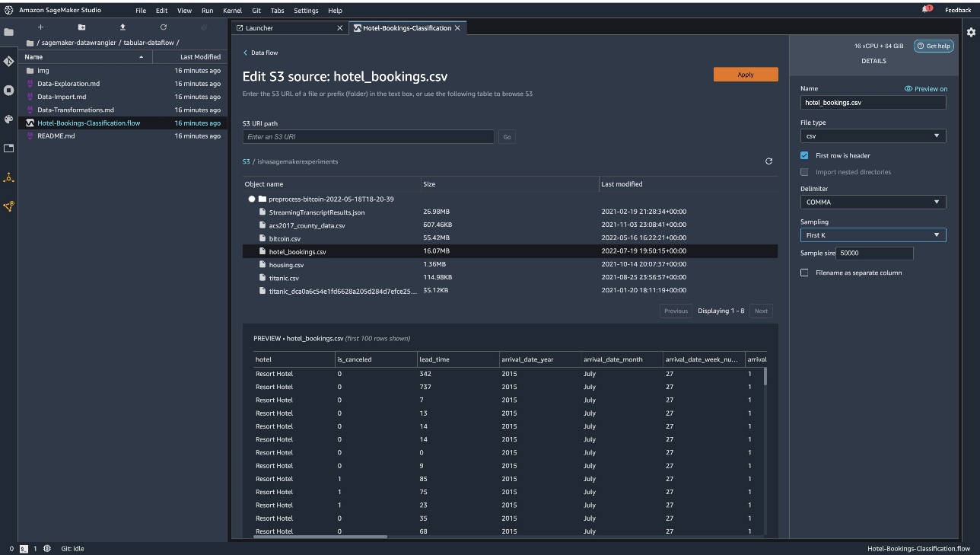Click the Next pagination button
The height and width of the screenshot is (555, 980).
(761, 311)
